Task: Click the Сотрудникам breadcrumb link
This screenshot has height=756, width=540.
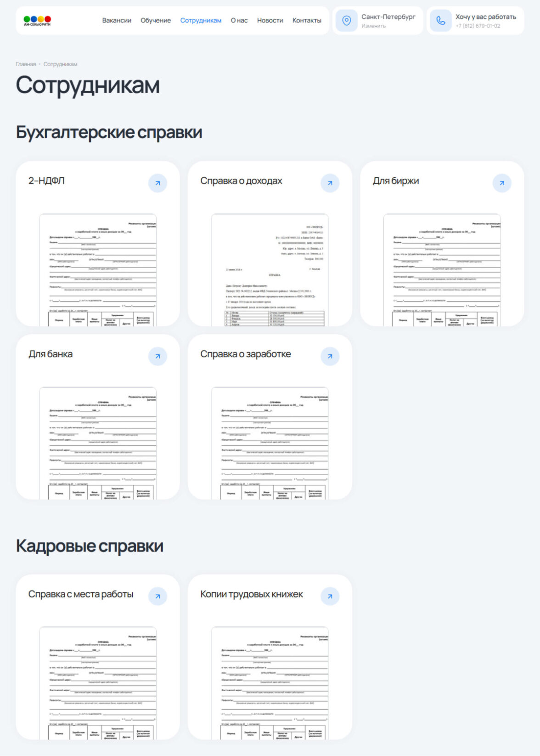Action: 60,64
